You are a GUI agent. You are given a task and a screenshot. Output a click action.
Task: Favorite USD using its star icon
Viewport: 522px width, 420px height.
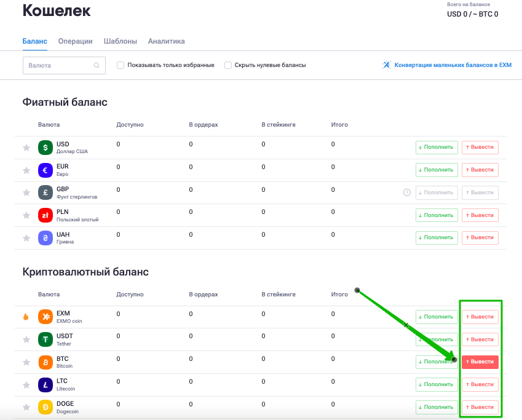[x=26, y=148]
